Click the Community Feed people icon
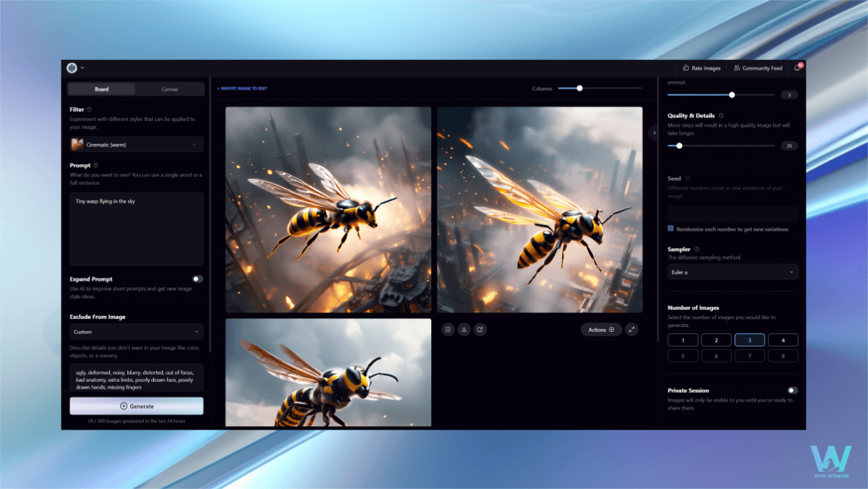Image resolution: width=868 pixels, height=489 pixels. tap(736, 68)
